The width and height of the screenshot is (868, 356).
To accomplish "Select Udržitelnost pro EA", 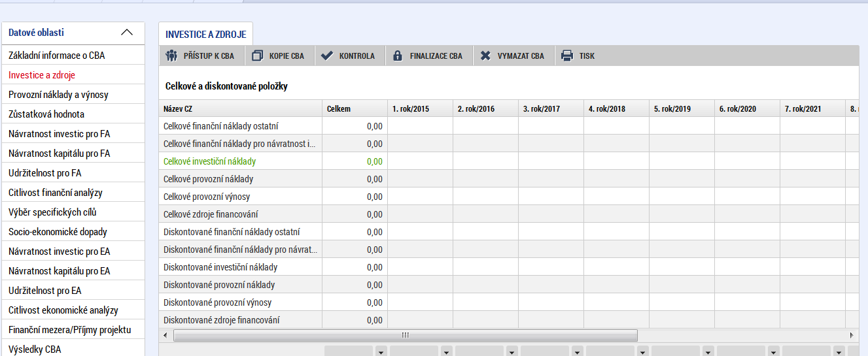I will (73, 291).
